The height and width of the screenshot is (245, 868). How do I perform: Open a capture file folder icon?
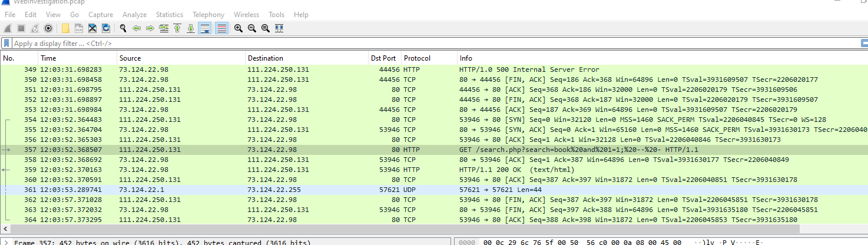pyautogui.click(x=65, y=28)
